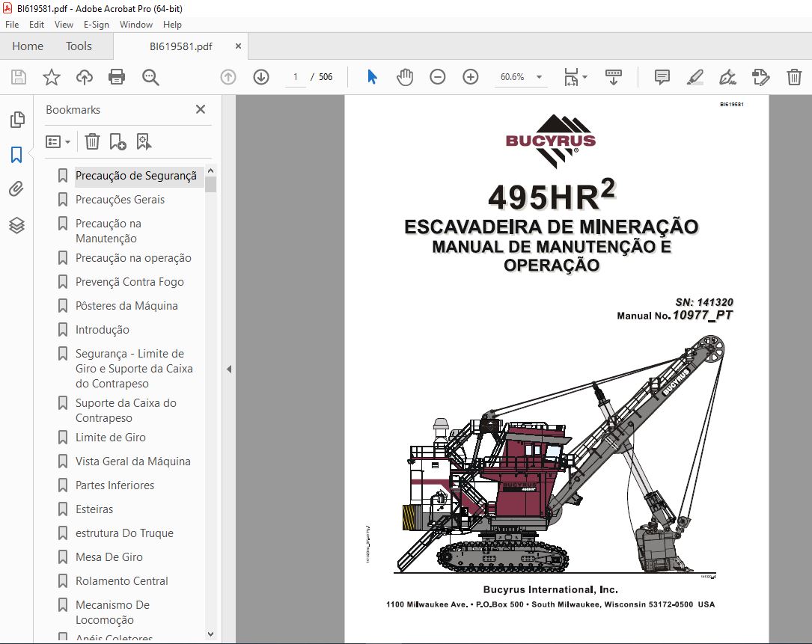Image resolution: width=812 pixels, height=644 pixels.
Task: Toggle the bookmarks panel icon
Action: pyautogui.click(x=16, y=154)
